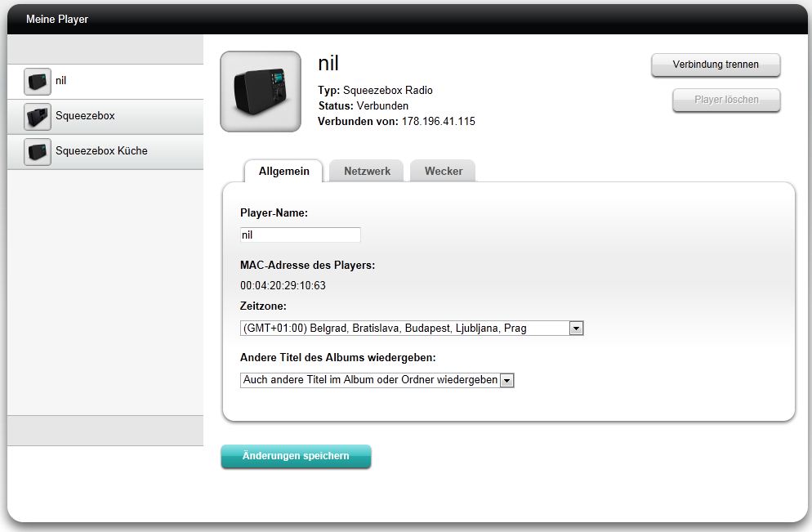
Task: Click the large Squeezebox Radio device image
Action: click(x=261, y=92)
